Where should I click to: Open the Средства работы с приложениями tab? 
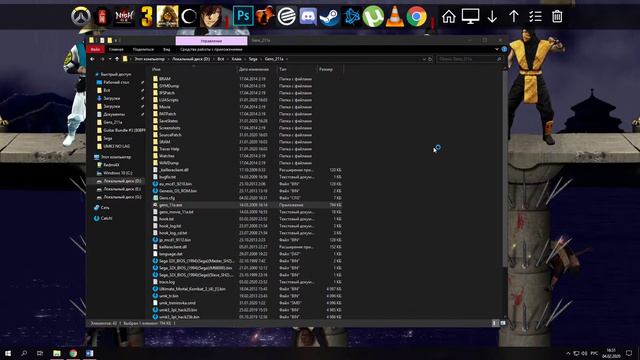tap(211, 49)
